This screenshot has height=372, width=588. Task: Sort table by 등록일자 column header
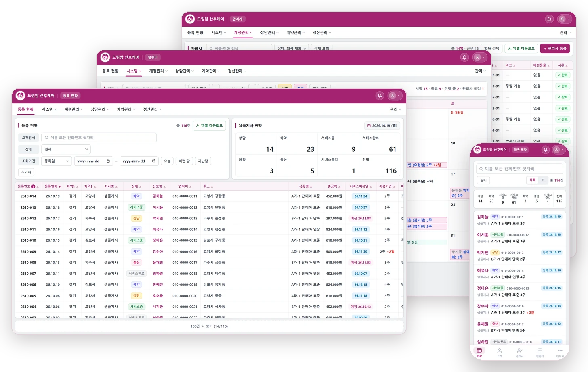pos(52,186)
